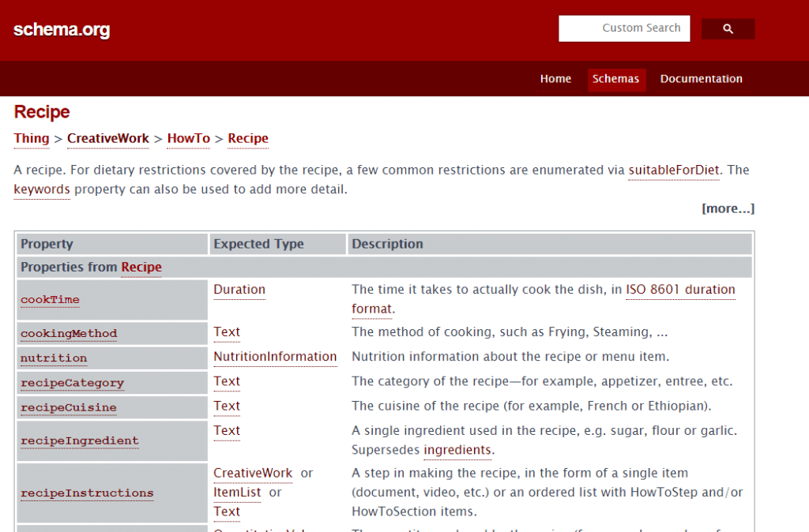Screen dimensions: 809x532
Task: Open the Documentation section
Action: pos(701,79)
